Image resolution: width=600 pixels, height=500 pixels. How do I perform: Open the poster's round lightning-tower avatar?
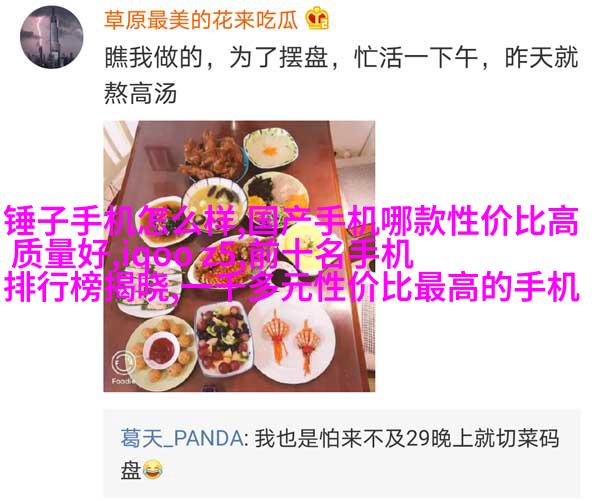(52, 37)
